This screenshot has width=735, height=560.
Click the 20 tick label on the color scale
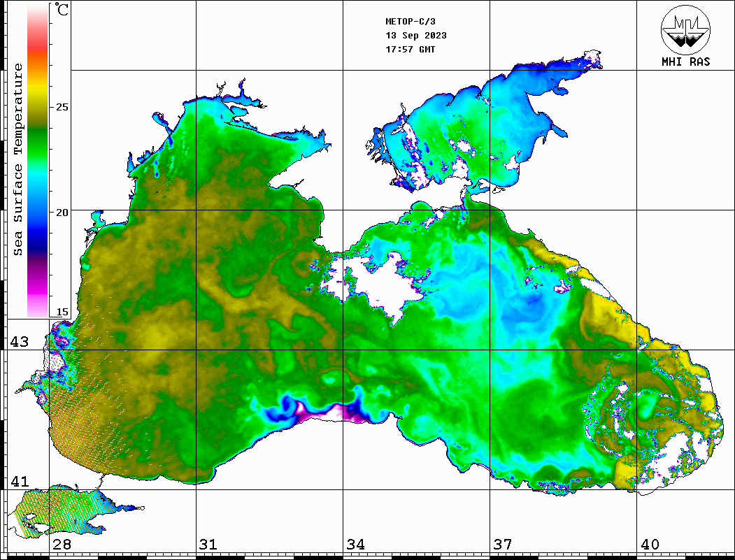click(x=62, y=213)
